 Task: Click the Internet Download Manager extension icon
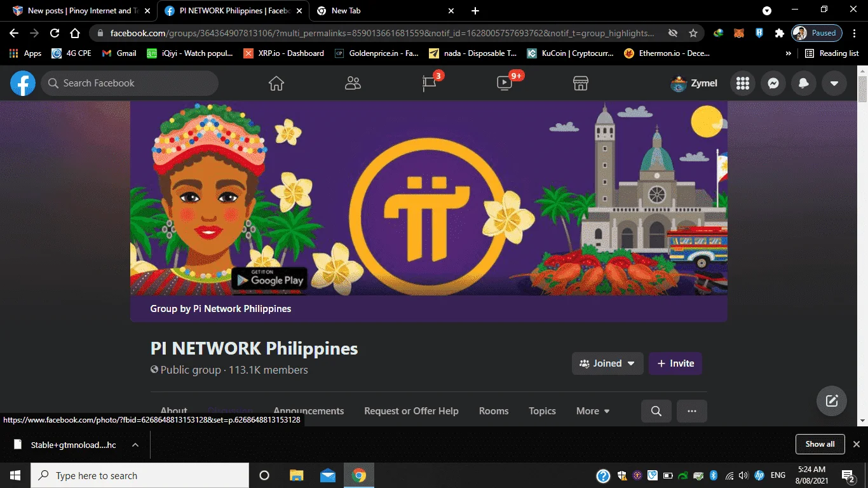click(x=719, y=33)
